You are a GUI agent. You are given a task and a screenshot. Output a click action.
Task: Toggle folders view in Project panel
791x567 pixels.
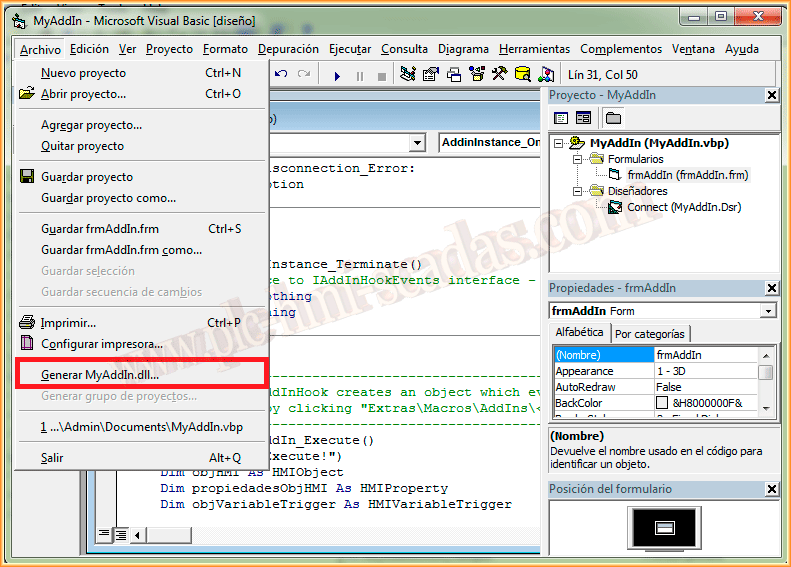pyautogui.click(x=613, y=118)
